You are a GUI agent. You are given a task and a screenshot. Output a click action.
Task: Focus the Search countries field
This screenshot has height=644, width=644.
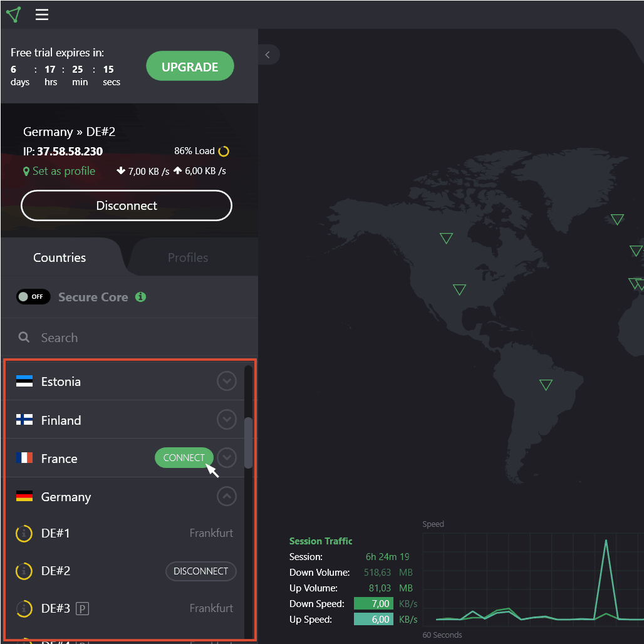click(130, 337)
